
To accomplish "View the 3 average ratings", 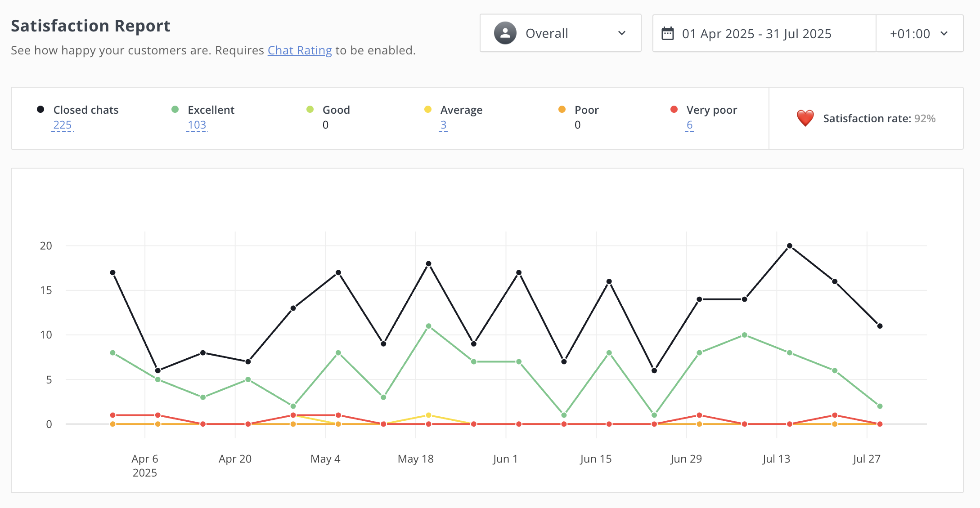I will pyautogui.click(x=443, y=125).
